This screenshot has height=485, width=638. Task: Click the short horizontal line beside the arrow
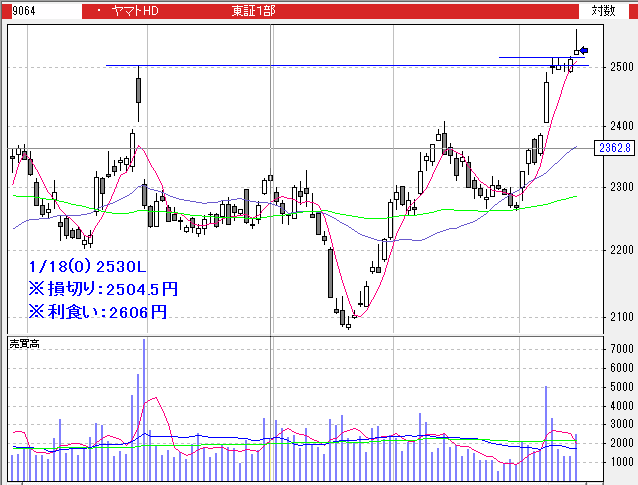[525, 58]
